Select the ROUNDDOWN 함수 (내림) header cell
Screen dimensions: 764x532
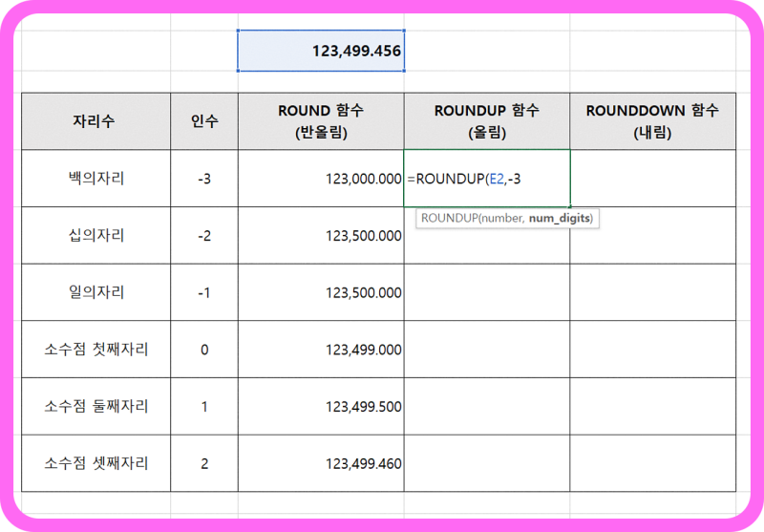pyautogui.click(x=652, y=121)
